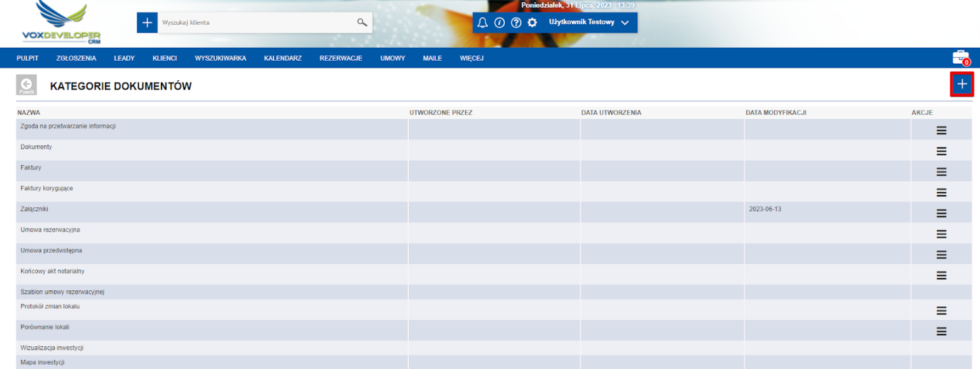Select the Wizualizacja inwestycji row name
The width and height of the screenshot is (980, 369).
click(52, 348)
